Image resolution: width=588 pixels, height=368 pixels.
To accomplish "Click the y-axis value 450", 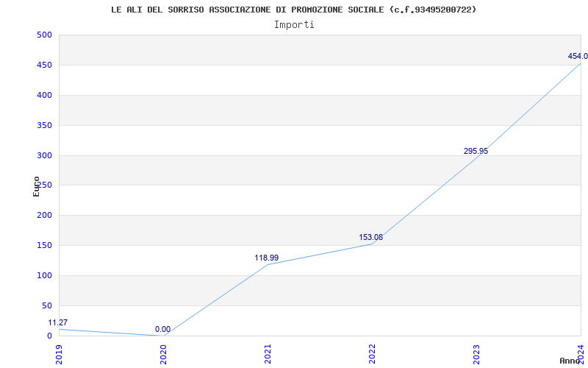I will coord(44,65).
